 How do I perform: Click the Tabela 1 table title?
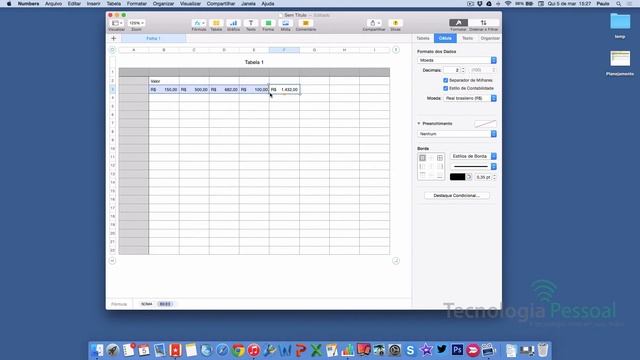[x=254, y=62]
